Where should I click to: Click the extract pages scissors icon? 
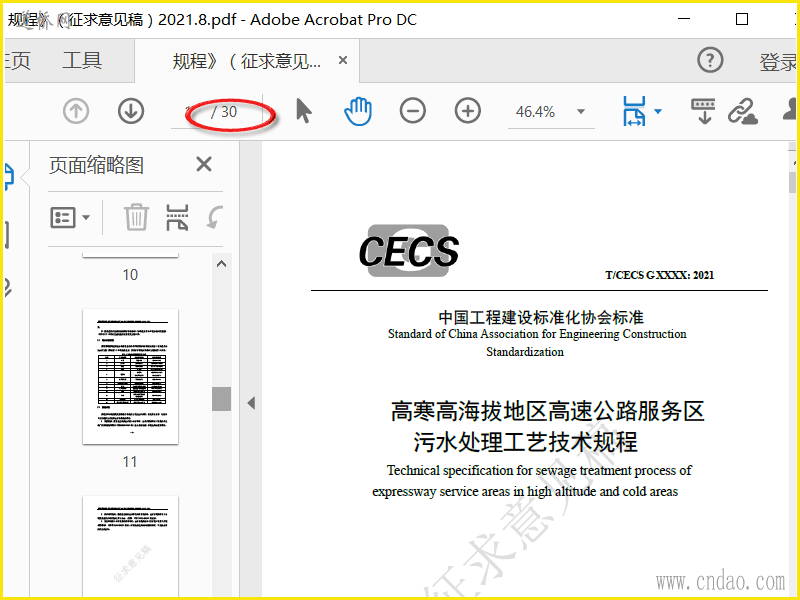(x=178, y=217)
